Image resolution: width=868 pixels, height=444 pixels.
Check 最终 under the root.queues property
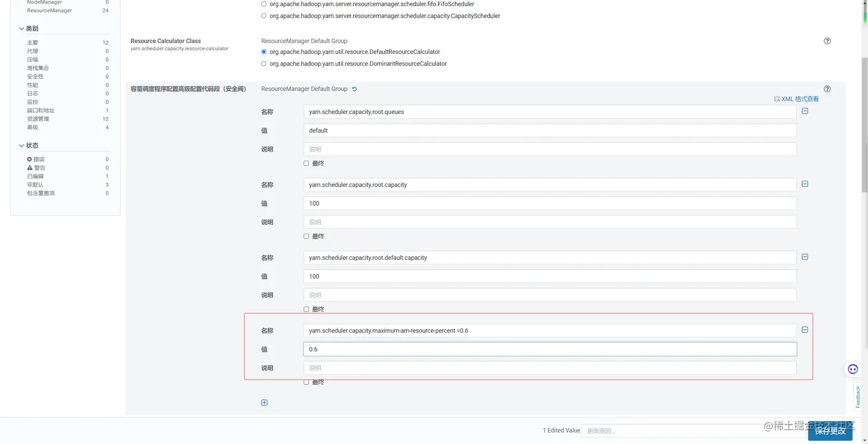coord(306,163)
